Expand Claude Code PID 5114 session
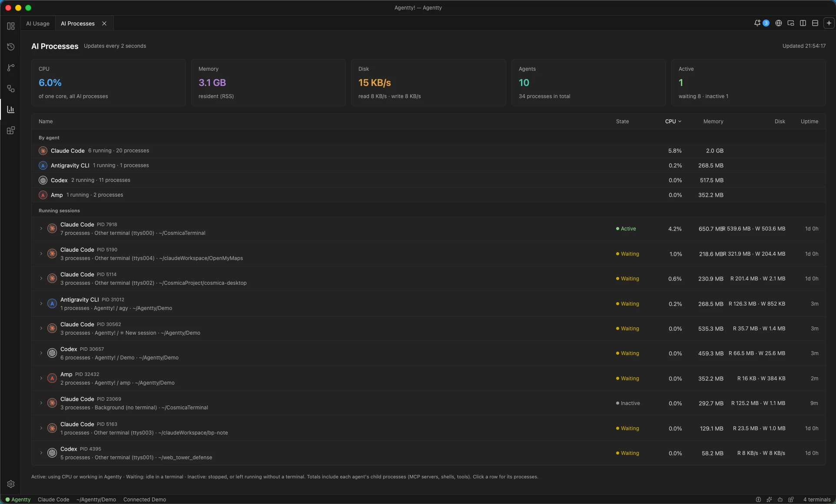The height and width of the screenshot is (504, 836). (41, 278)
